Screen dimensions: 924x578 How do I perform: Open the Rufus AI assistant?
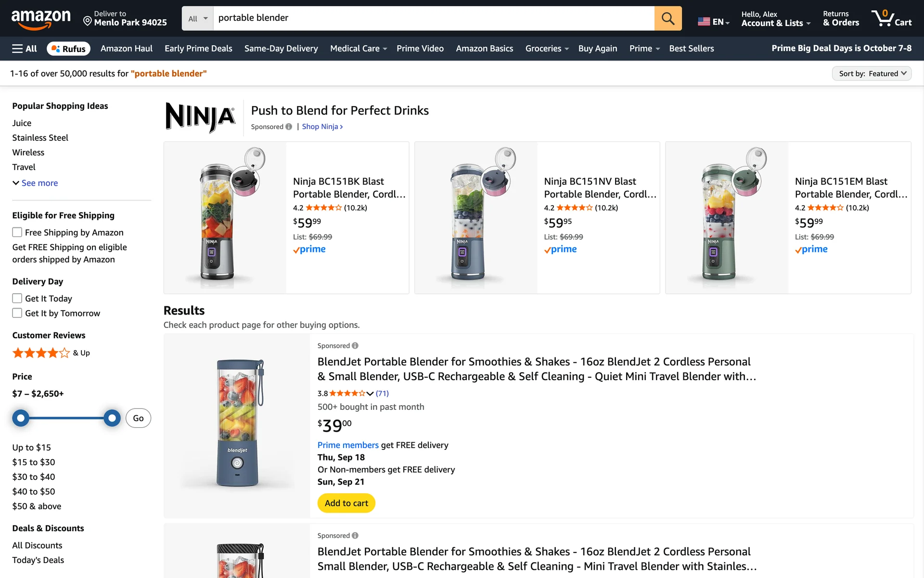[68, 49]
